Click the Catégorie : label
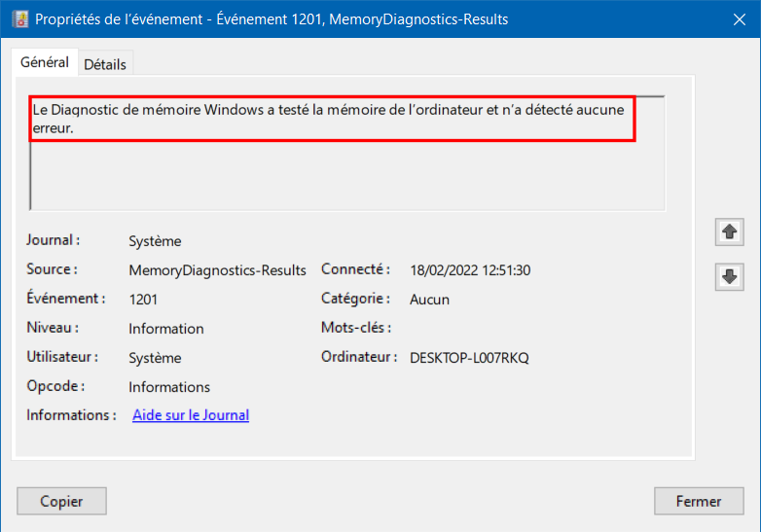761x532 pixels. 355,299
